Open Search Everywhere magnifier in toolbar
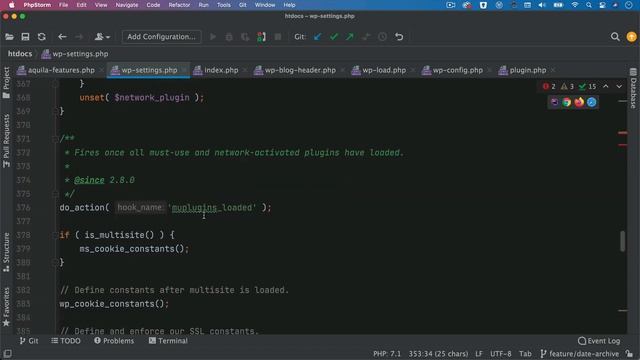 pos(615,37)
